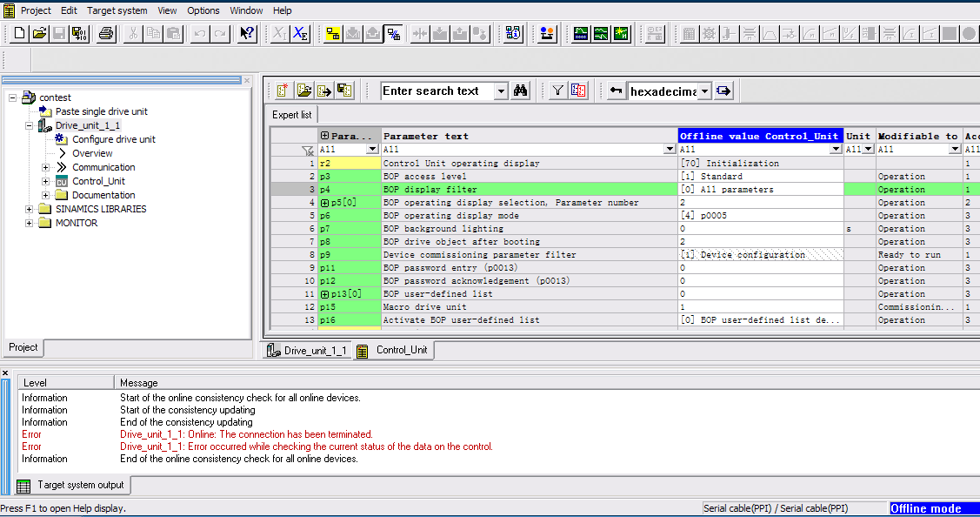Viewport: 980px width, 517px height.
Task: Open the Options menu
Action: point(203,10)
